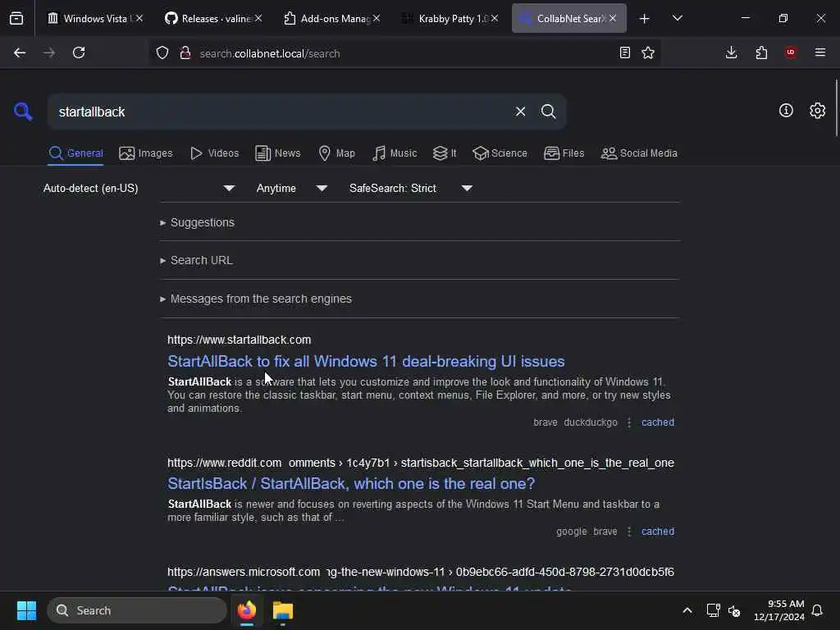Submit the search with magnifier button
The image size is (840, 630).
(x=549, y=112)
